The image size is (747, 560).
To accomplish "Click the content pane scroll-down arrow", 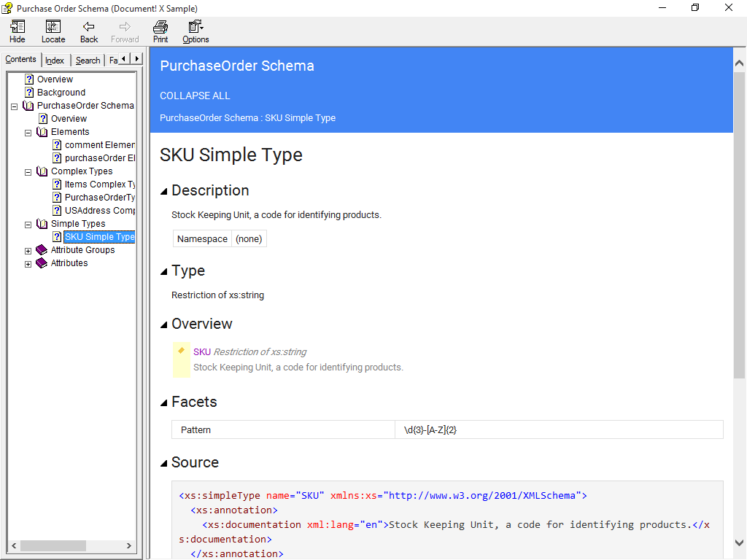I will click(x=739, y=542).
